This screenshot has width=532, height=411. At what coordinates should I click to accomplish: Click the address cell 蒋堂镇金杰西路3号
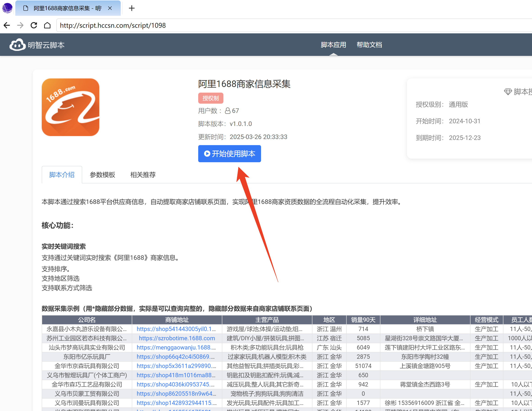point(425,384)
